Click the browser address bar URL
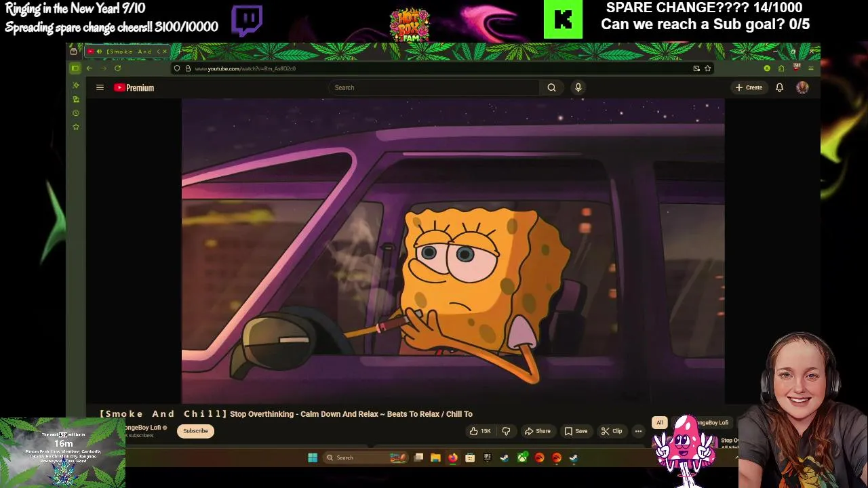The width and height of the screenshot is (868, 488). (x=245, y=68)
